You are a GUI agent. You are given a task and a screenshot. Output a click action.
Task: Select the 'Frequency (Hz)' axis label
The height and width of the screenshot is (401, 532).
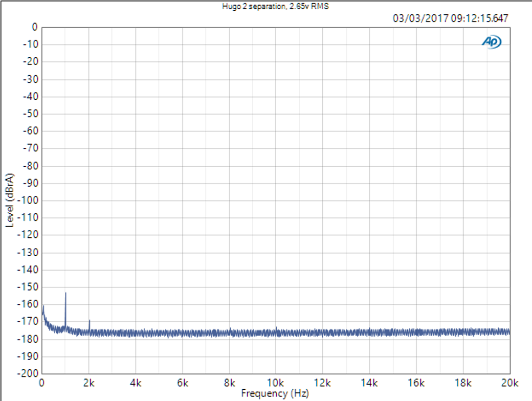[275, 393]
